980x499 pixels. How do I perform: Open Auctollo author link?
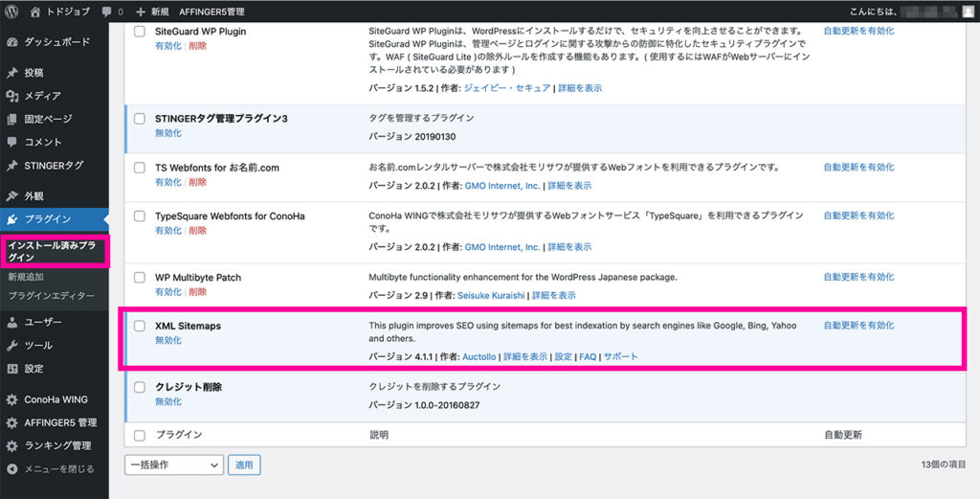tap(479, 356)
